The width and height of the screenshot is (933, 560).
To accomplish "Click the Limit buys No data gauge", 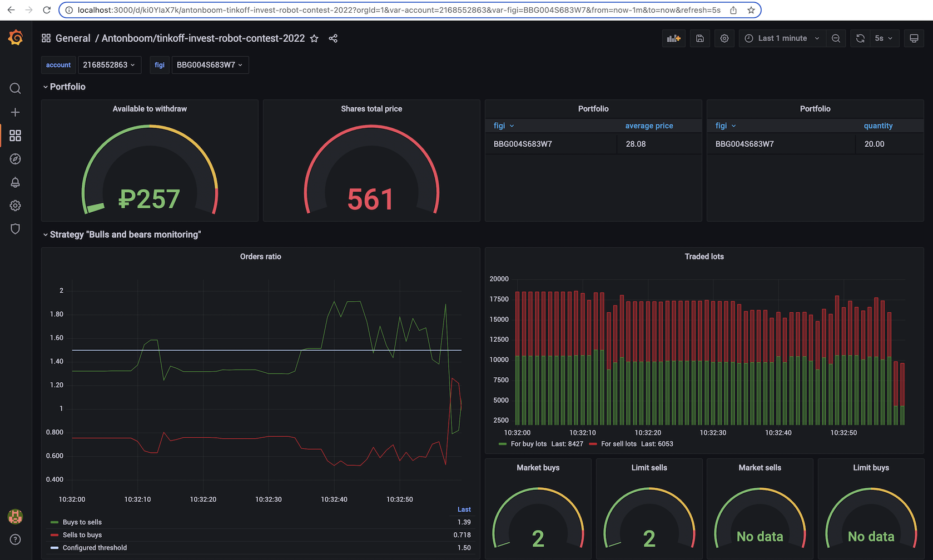I will click(871, 537).
